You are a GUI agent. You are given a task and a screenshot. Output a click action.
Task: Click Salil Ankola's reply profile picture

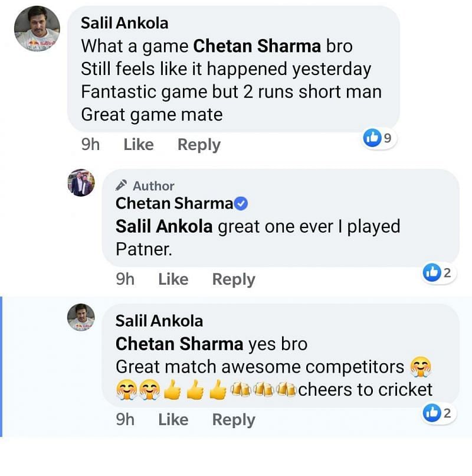81,317
